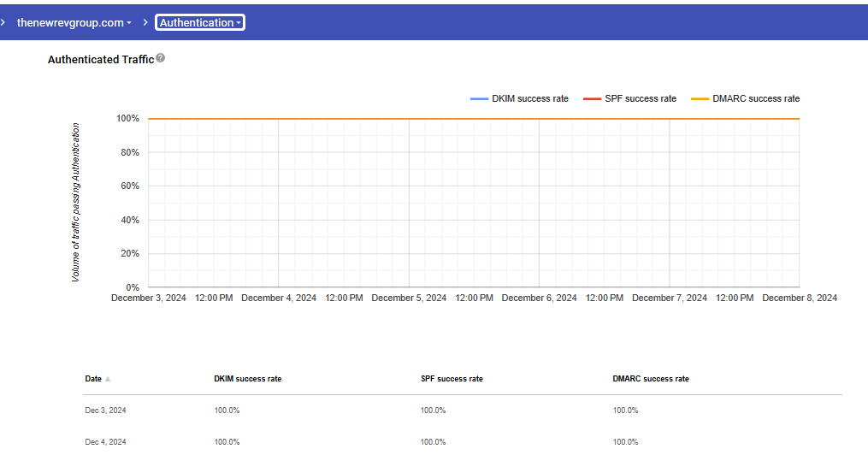Select the Dec 3, 2024 table row date
This screenshot has width=868, height=455.
click(105, 411)
